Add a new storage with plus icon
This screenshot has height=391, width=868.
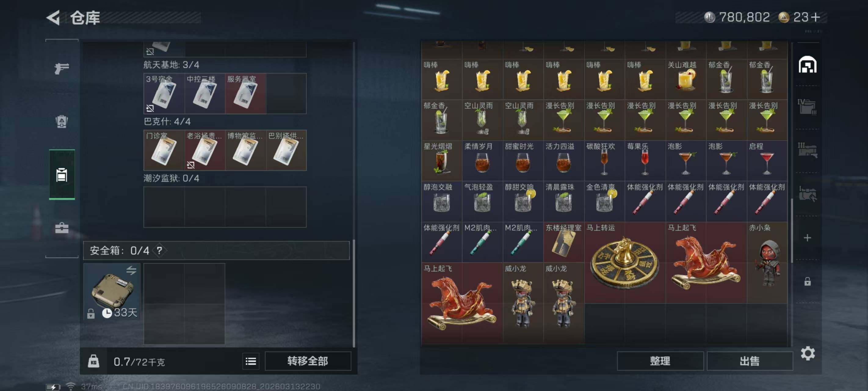[807, 238]
